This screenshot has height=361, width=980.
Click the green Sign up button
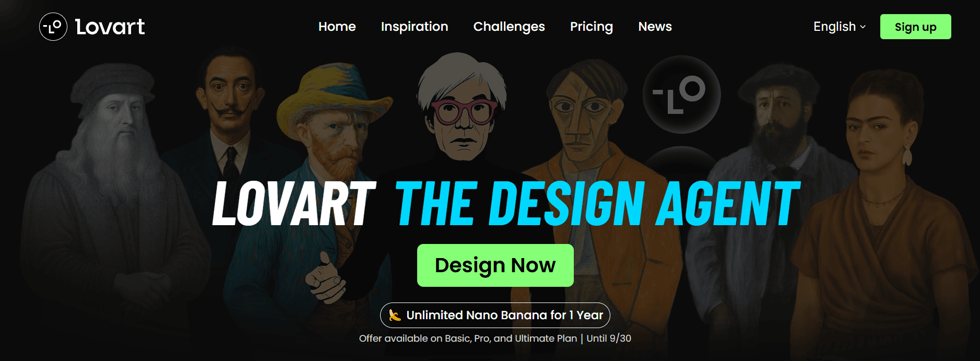point(916,27)
